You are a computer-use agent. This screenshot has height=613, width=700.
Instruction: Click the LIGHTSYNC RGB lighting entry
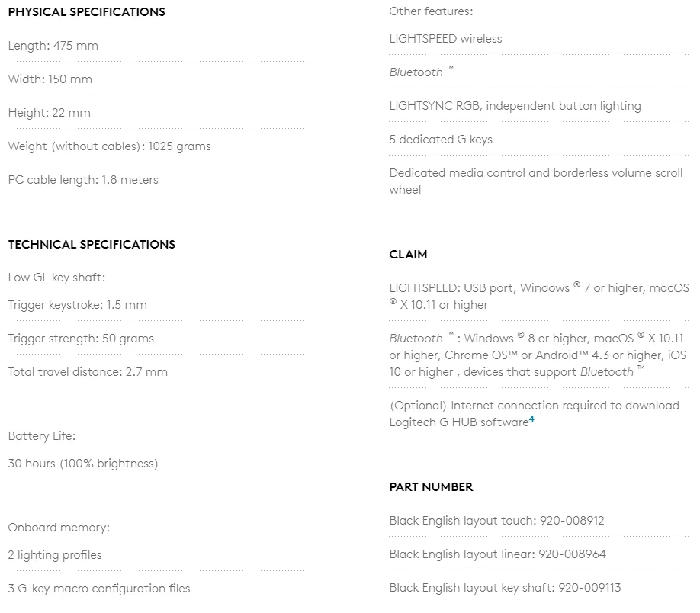coord(515,106)
